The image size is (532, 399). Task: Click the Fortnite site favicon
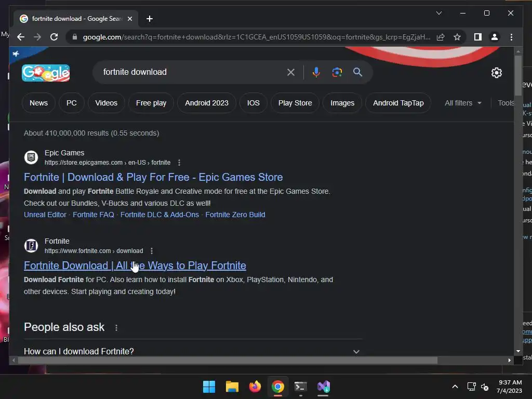click(x=31, y=245)
